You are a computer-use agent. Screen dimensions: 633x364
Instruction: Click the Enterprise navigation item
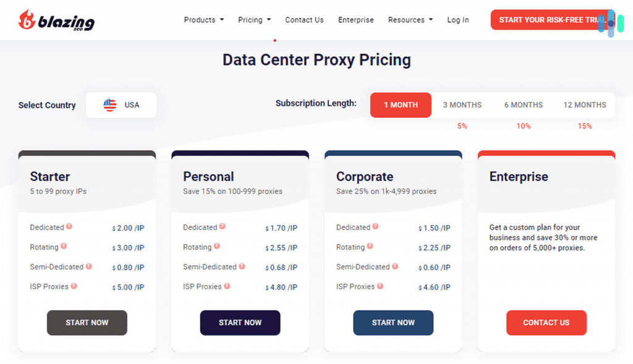(x=355, y=19)
